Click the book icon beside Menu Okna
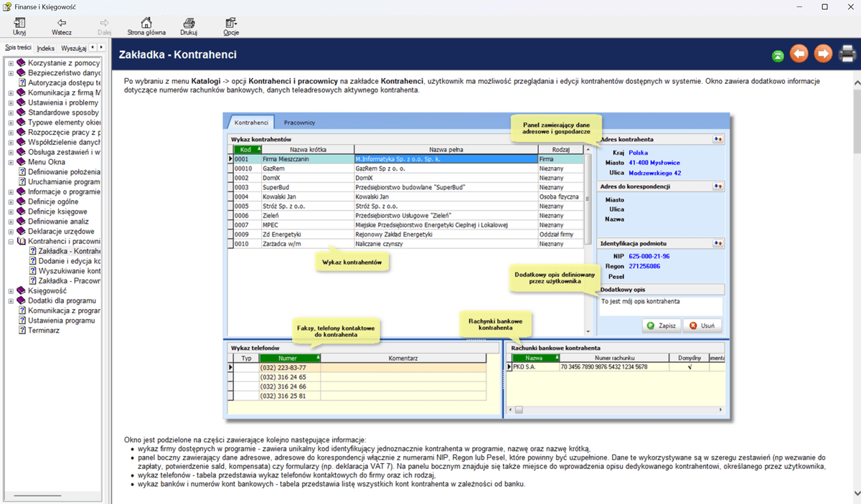The width and height of the screenshot is (861, 504). coord(22,162)
